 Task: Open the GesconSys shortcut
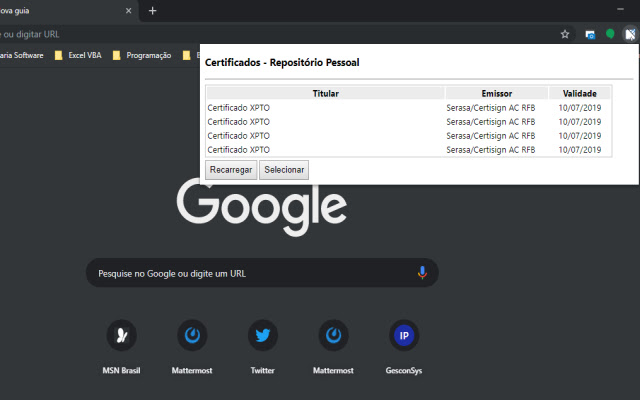tap(403, 336)
